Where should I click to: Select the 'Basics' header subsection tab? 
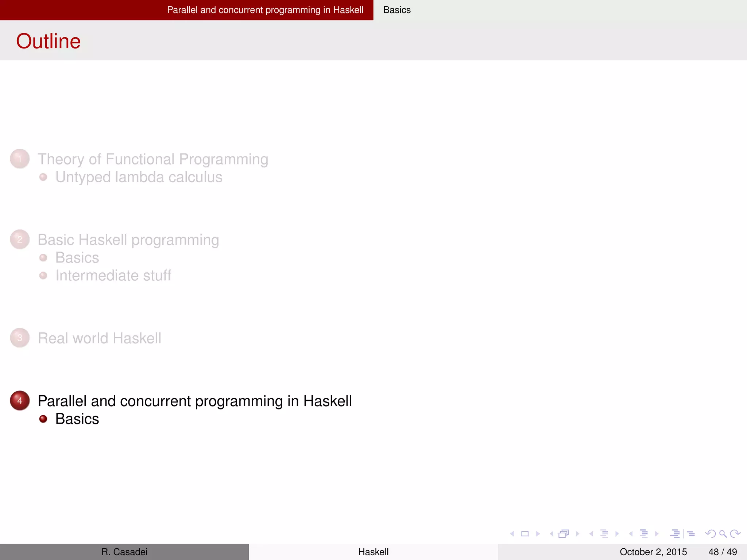(397, 10)
